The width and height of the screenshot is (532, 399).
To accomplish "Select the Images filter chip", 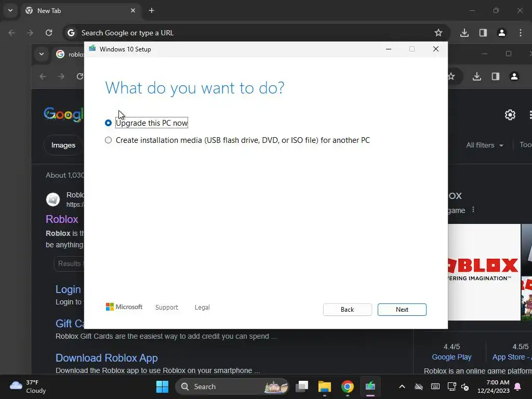I will click(x=63, y=145).
